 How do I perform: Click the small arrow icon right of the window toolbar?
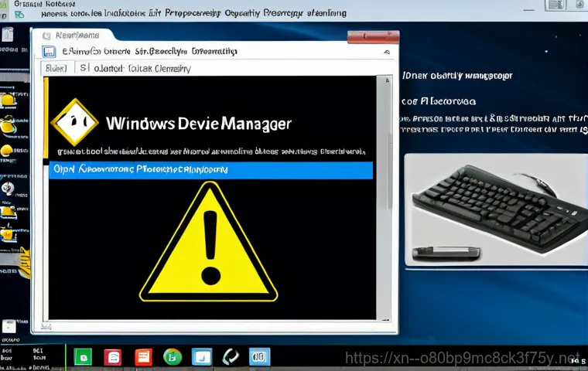tap(387, 52)
